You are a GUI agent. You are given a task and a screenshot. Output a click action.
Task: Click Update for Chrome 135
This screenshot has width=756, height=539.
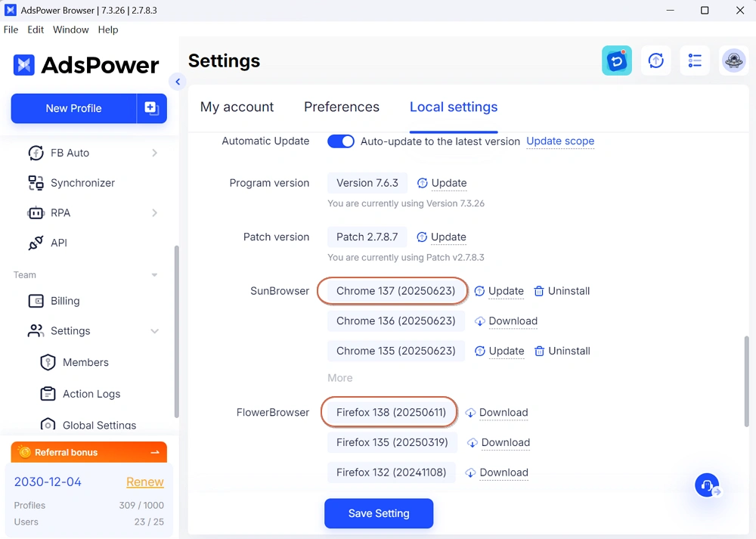tap(507, 351)
